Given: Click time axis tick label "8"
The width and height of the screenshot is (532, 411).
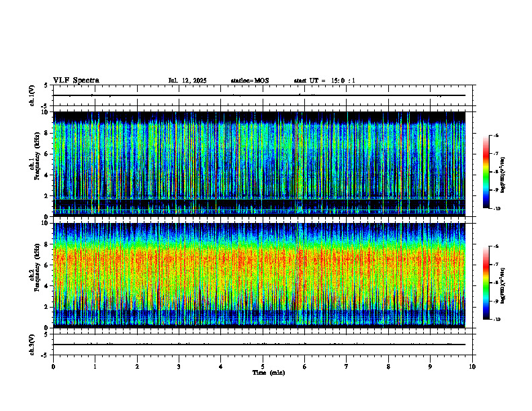Looking at the screenshot, I should [388, 367].
